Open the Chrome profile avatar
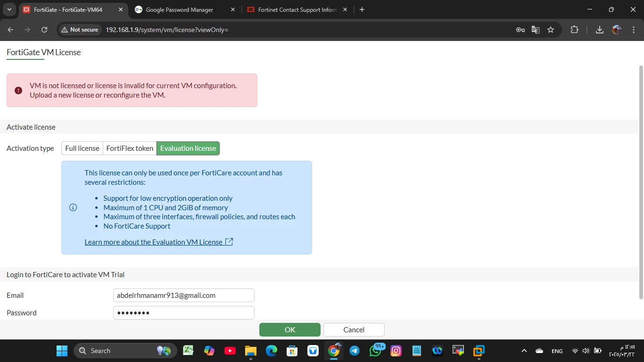Screen dimensions: 644x362 [x=617, y=30]
